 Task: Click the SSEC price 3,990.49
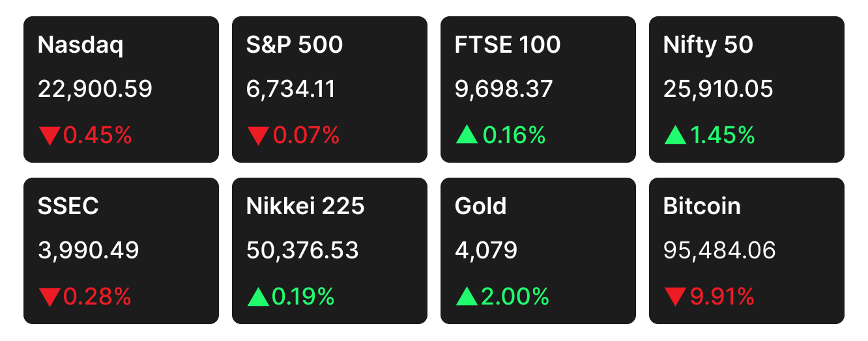(89, 251)
